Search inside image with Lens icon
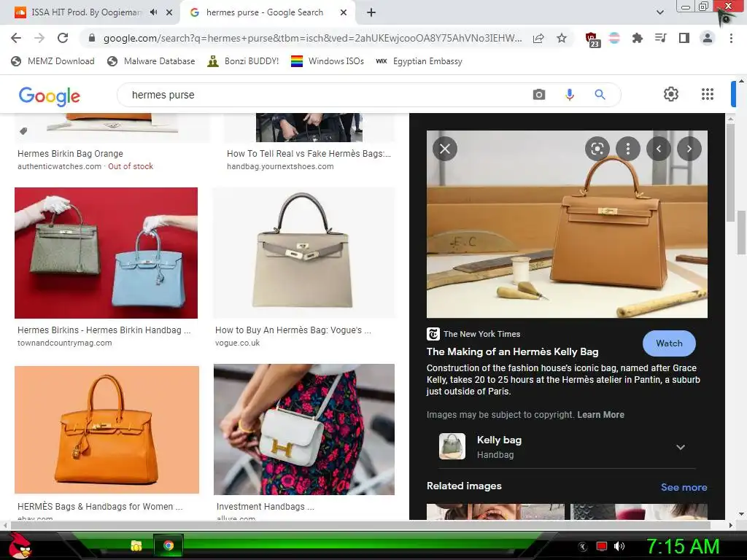Screen dimensions: 747x560 point(597,149)
